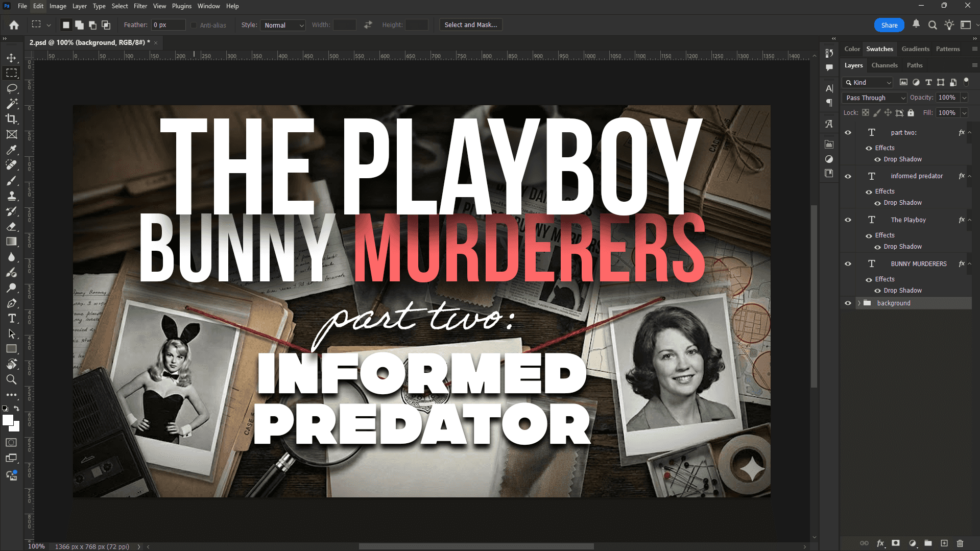Open the Search magnifier icon
The height and width of the screenshot is (551, 980).
[933, 25]
